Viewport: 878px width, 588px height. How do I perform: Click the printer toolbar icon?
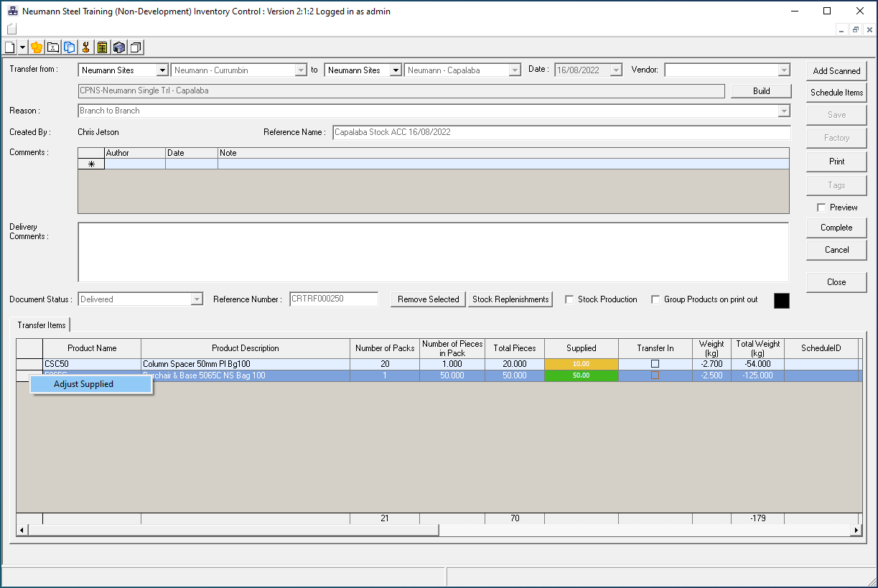click(x=118, y=47)
